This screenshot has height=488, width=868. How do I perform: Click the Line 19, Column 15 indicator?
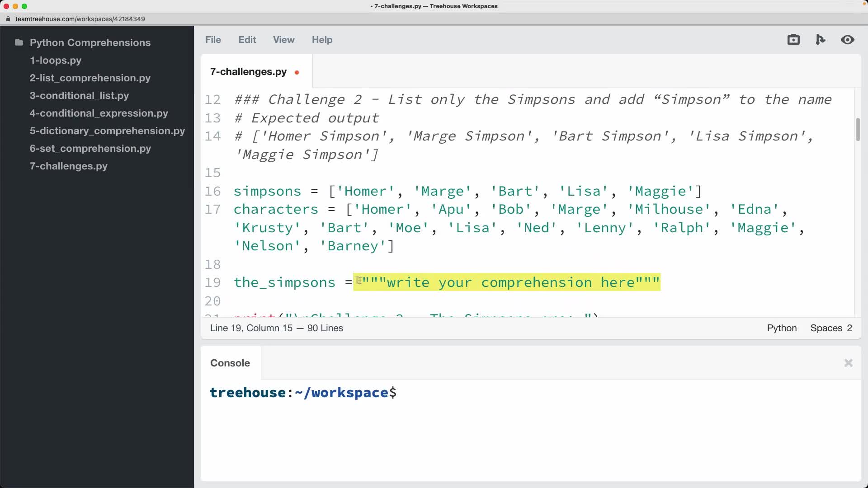276,328
